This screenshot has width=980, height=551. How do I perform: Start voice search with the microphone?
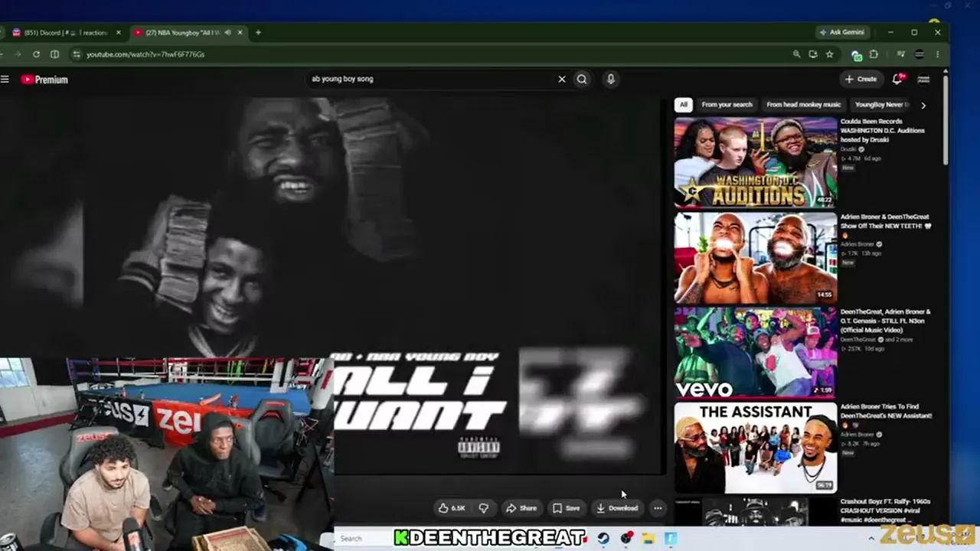(610, 79)
